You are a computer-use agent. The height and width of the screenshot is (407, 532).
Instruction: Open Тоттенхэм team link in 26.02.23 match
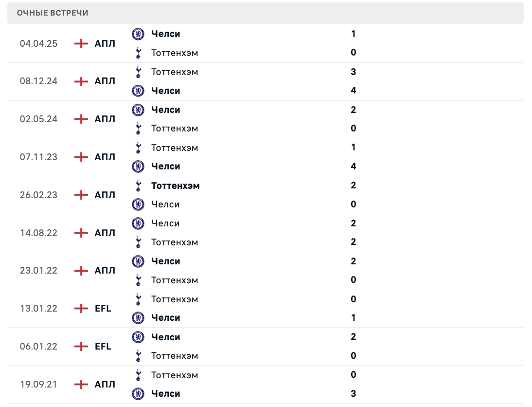pos(175,185)
